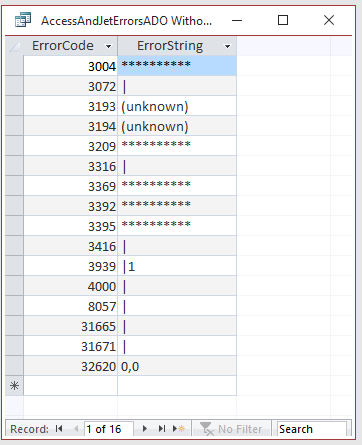Click ErrorCode cell 3395
This screenshot has width=362, height=445.
tap(70, 226)
